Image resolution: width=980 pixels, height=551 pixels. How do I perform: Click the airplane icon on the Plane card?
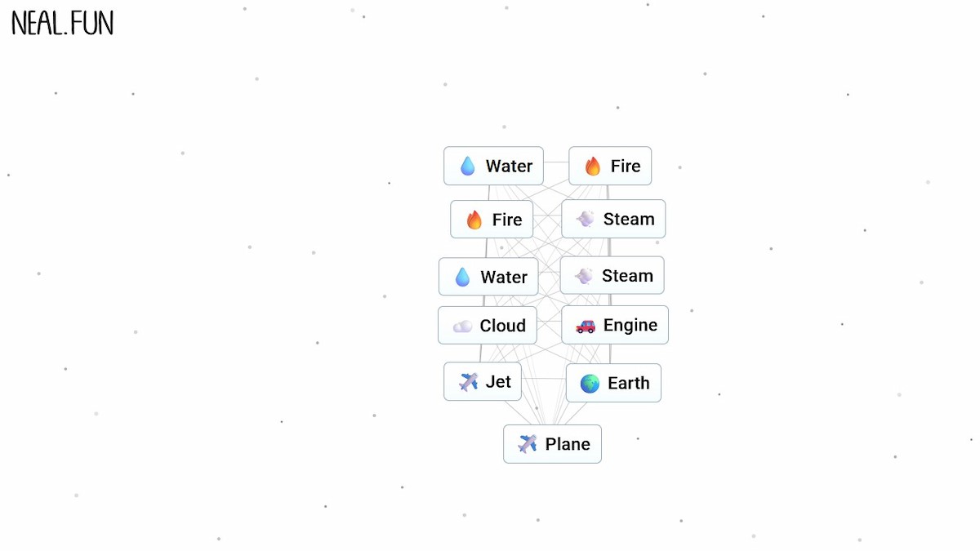(528, 444)
